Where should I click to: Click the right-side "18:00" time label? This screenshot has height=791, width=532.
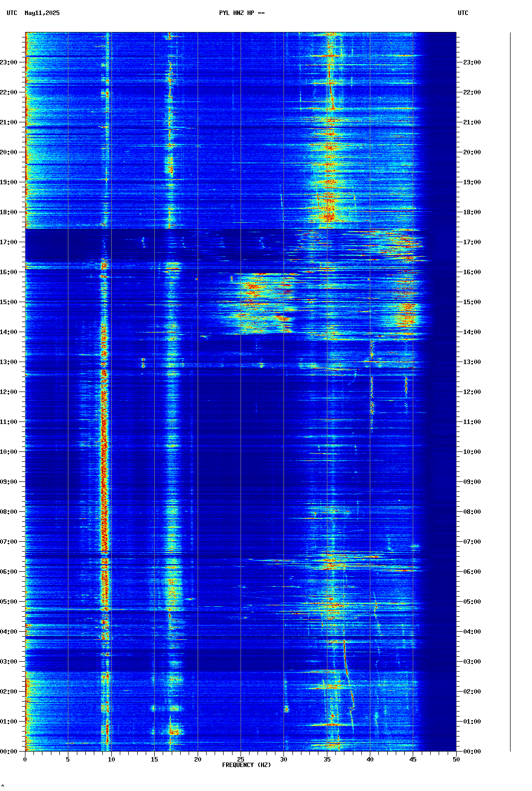click(x=472, y=212)
